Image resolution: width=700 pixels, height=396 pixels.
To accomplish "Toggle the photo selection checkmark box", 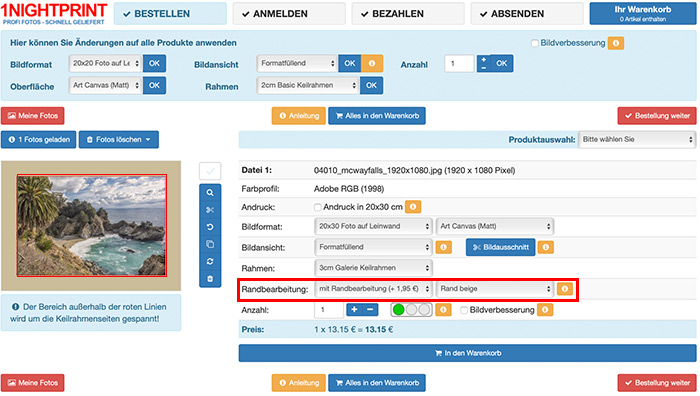I will point(210,171).
